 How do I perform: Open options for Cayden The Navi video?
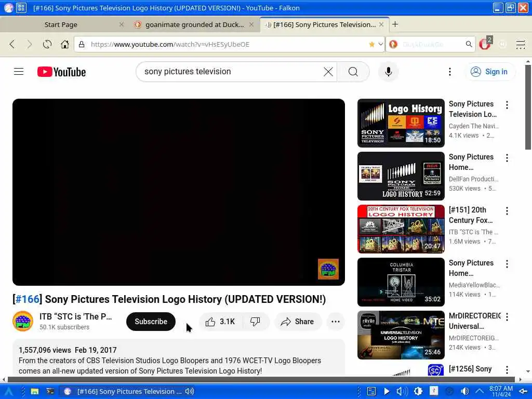pos(507,105)
